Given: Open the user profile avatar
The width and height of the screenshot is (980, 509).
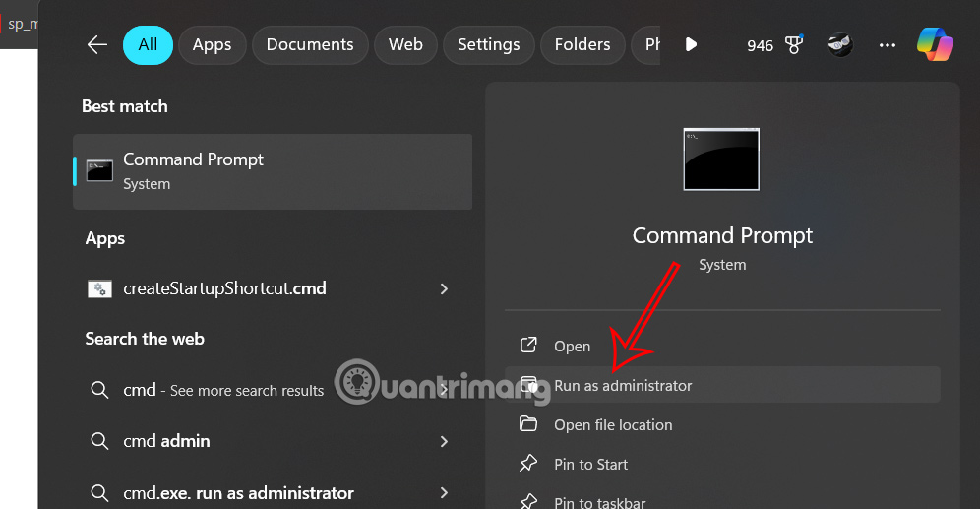Looking at the screenshot, I should pyautogui.click(x=840, y=45).
